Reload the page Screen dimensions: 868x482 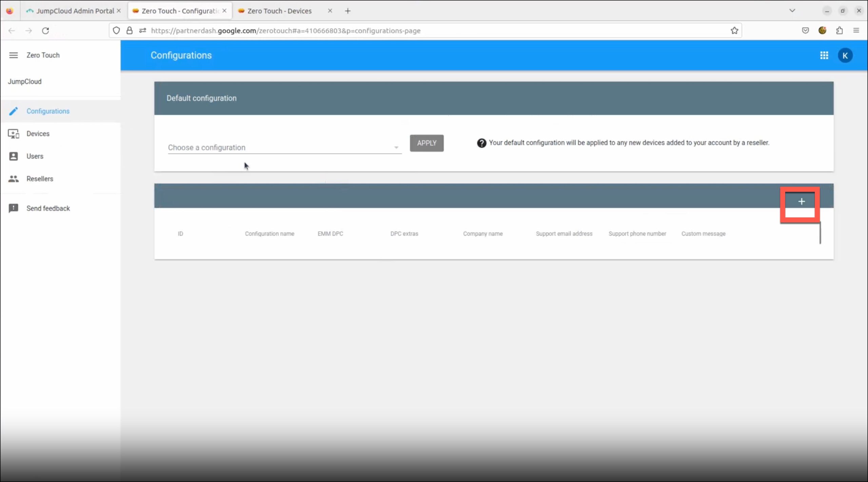click(x=45, y=31)
